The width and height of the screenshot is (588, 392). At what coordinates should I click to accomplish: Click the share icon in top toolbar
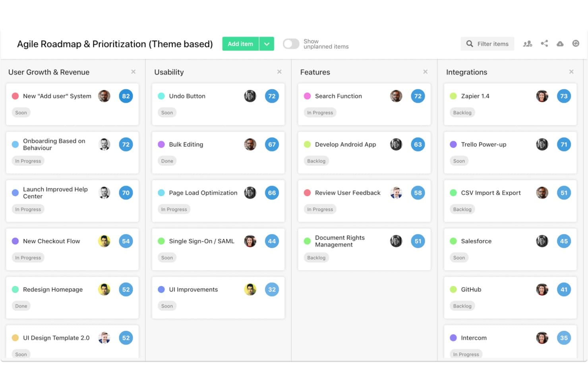[x=544, y=43]
